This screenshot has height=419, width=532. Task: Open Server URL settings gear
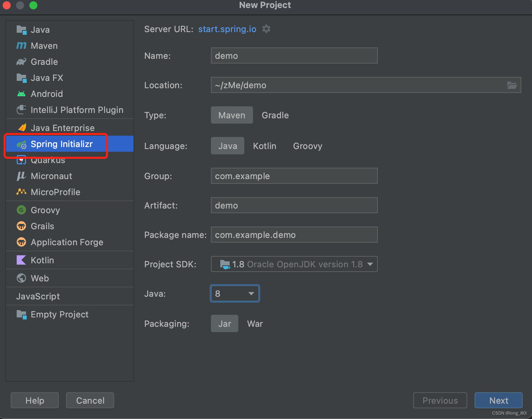266,29
